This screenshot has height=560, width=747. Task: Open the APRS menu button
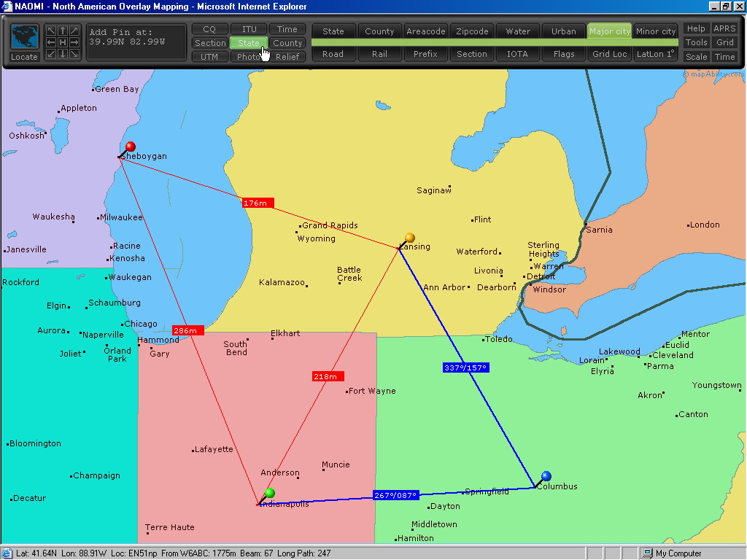click(724, 28)
